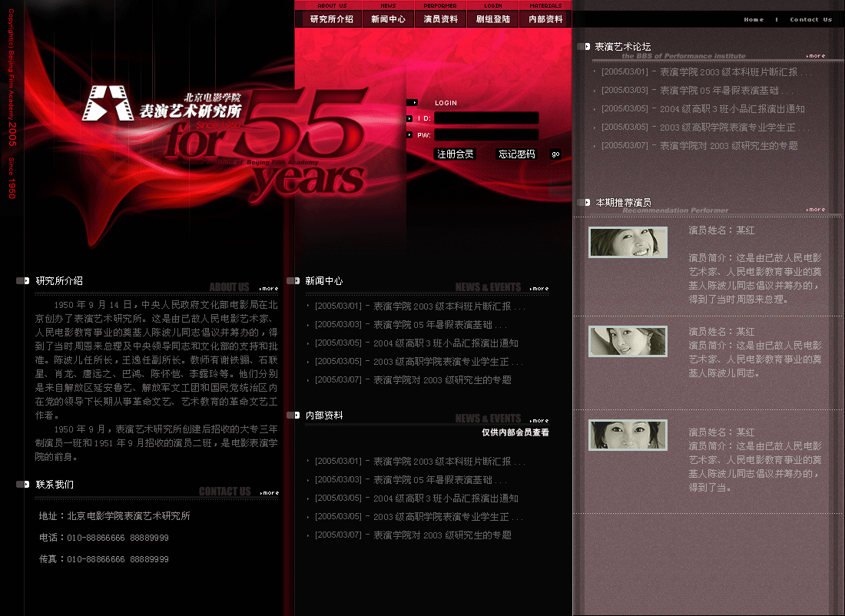Viewport: 845px width, 616px height.
Task: Click the bullet icon beside 联系我们 heading
Action: [x=22, y=484]
